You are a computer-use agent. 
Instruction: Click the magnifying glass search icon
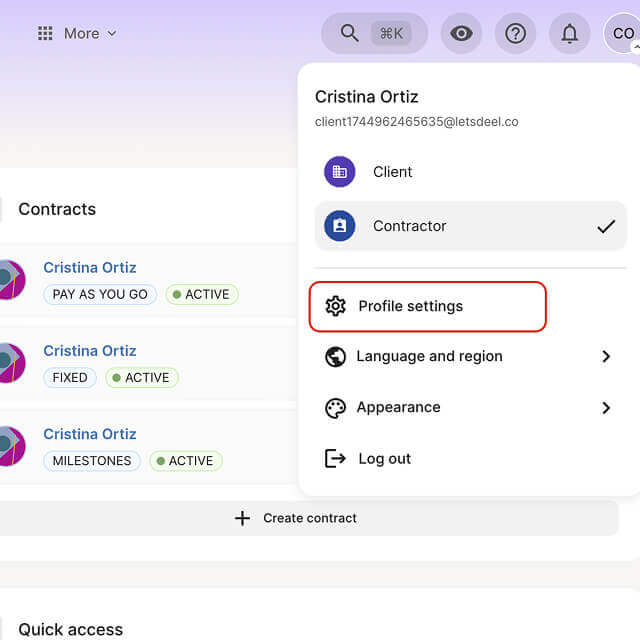tap(349, 33)
